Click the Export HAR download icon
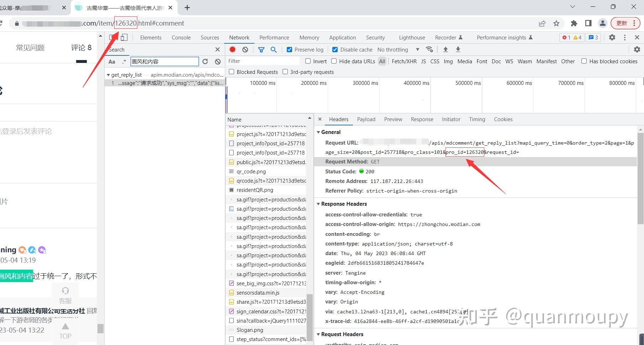Screen dimensions: 644x345 coord(458,50)
